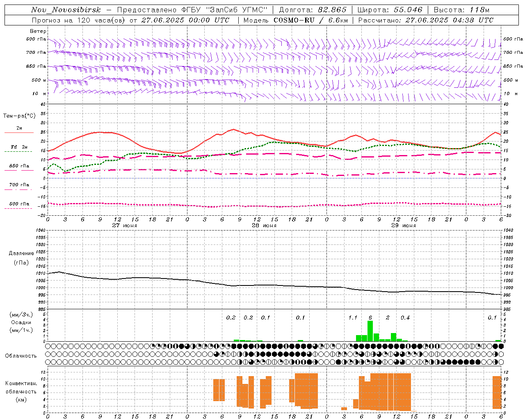Screen dimensions: 525x420
Task: Click the '(гПа)' unit under Давление
Action: (x=21, y=262)
